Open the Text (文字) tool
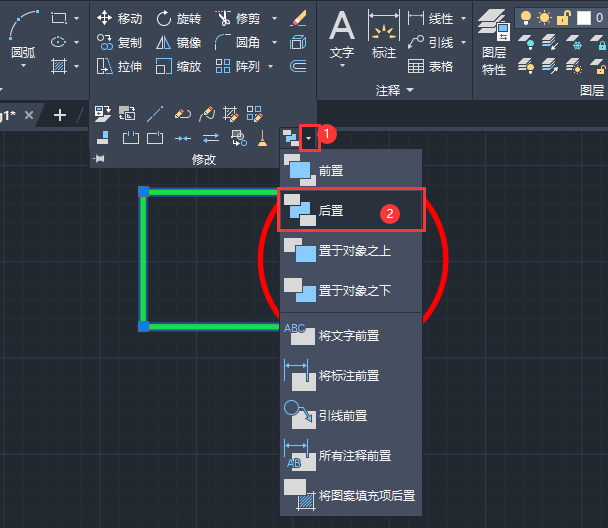Image resolution: width=608 pixels, height=528 pixels. click(x=342, y=35)
